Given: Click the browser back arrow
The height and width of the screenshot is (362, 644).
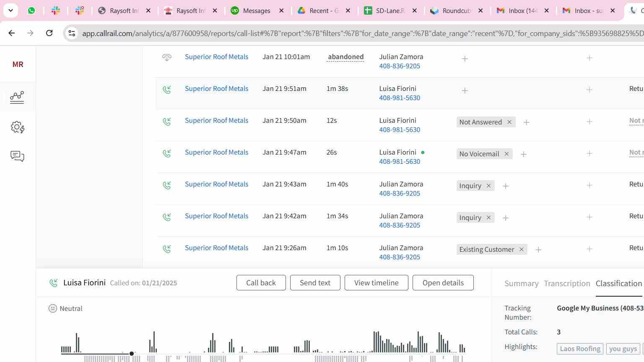Looking at the screenshot, I should point(12,33).
